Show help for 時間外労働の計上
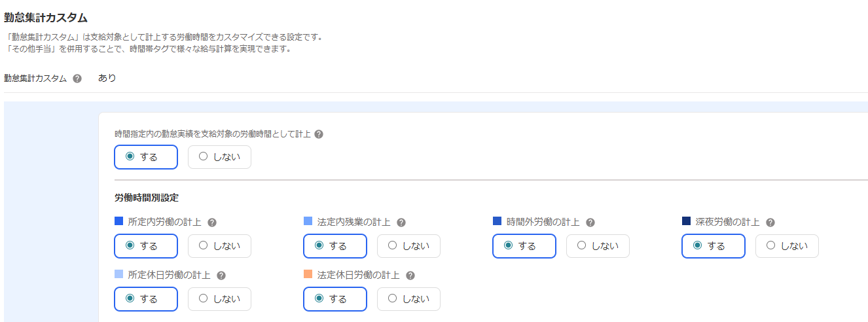 tap(590, 223)
